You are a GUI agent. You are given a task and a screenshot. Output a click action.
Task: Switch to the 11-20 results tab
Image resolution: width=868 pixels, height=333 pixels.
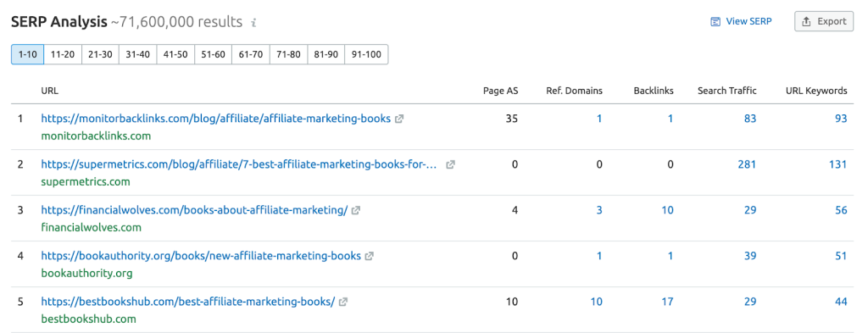(x=63, y=55)
